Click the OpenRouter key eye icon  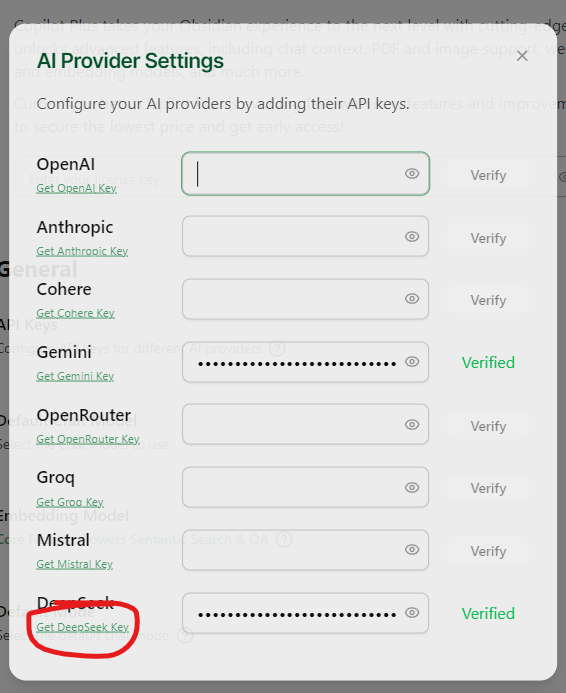412,424
